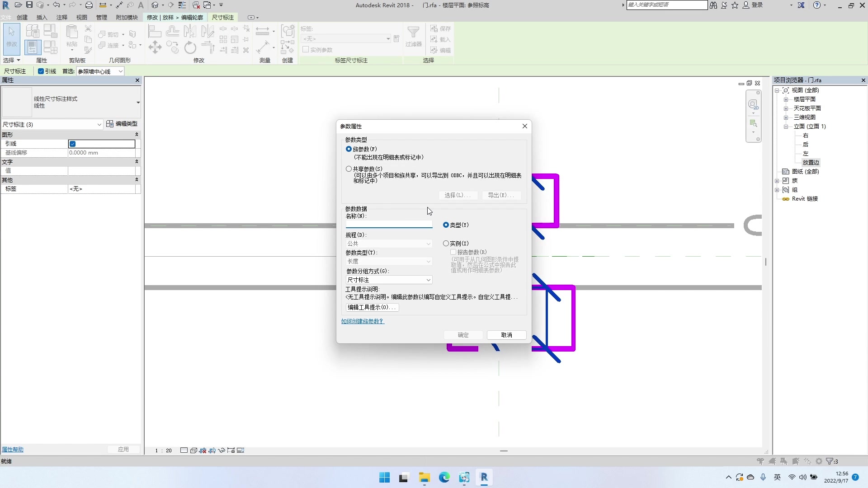Click the parameter Name (名称) input field
This screenshot has height=488, width=868.
(x=389, y=224)
